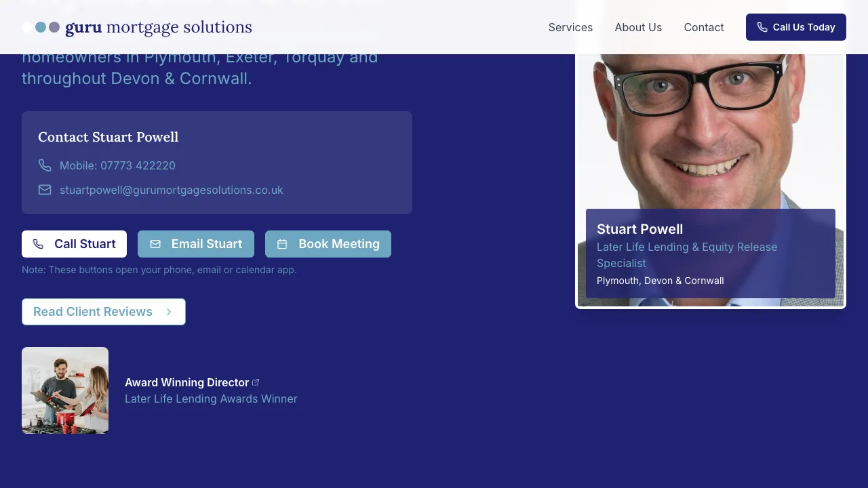Screen dimensions: 868x488
Task: Select the phone icon inside the Call Stuart button
Action: pyautogui.click(x=38, y=244)
